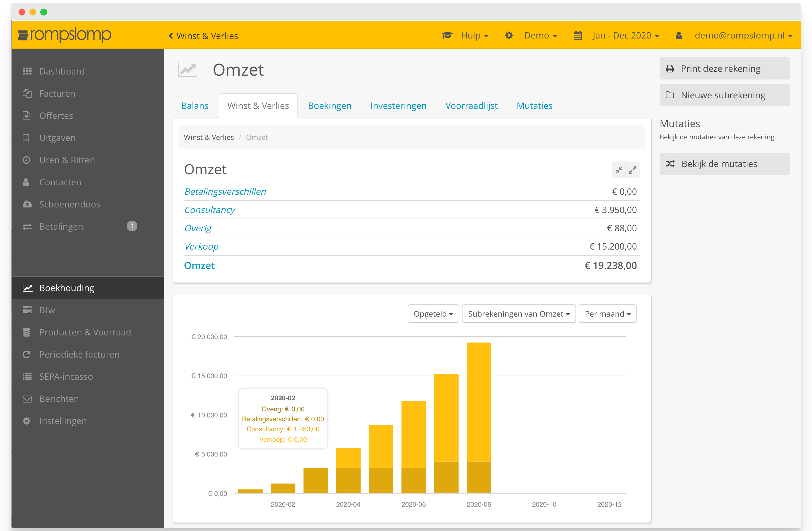This screenshot has width=812, height=531.
Task: Open the Opgeteld dropdown
Action: click(x=433, y=314)
